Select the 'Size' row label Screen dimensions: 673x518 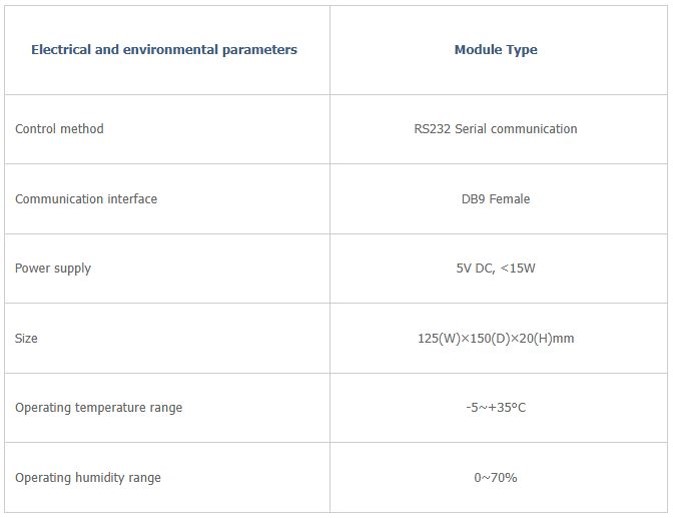[x=26, y=338]
